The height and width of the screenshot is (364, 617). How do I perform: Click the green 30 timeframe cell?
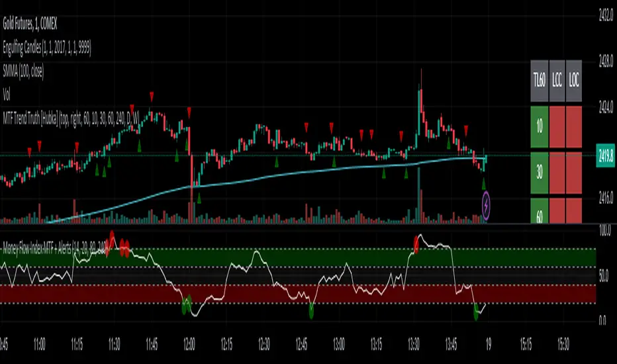click(x=539, y=173)
